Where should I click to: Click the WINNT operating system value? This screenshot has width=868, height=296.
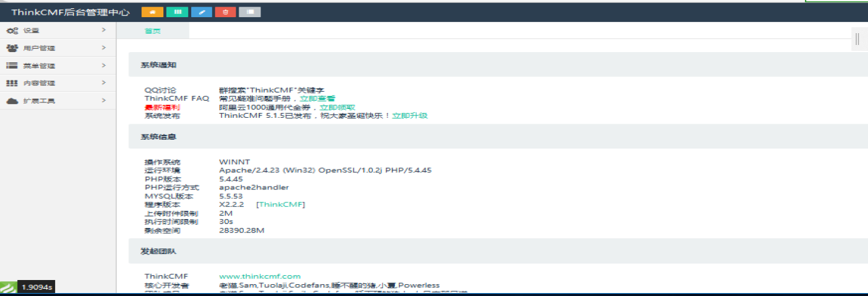tap(234, 162)
